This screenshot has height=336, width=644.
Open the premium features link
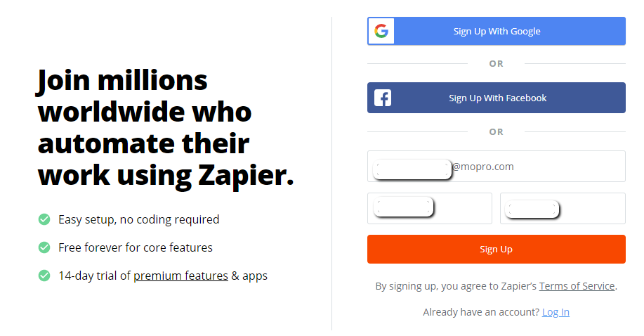click(180, 276)
